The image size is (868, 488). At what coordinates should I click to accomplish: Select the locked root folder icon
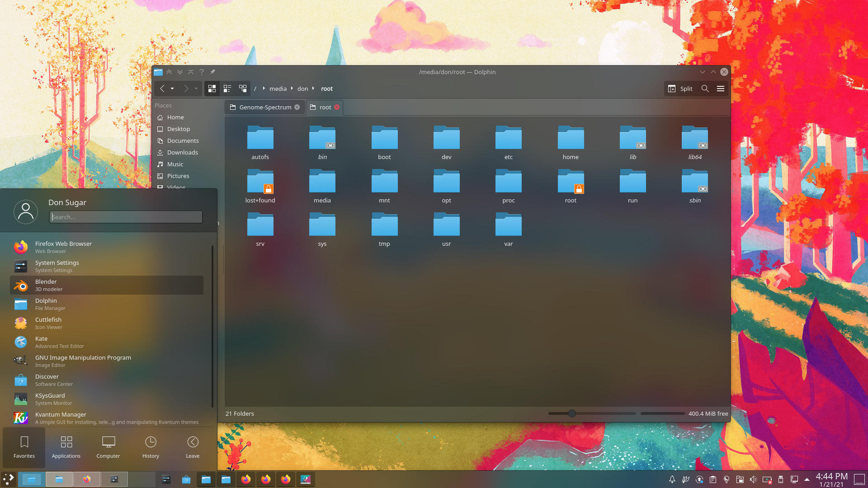point(571,181)
